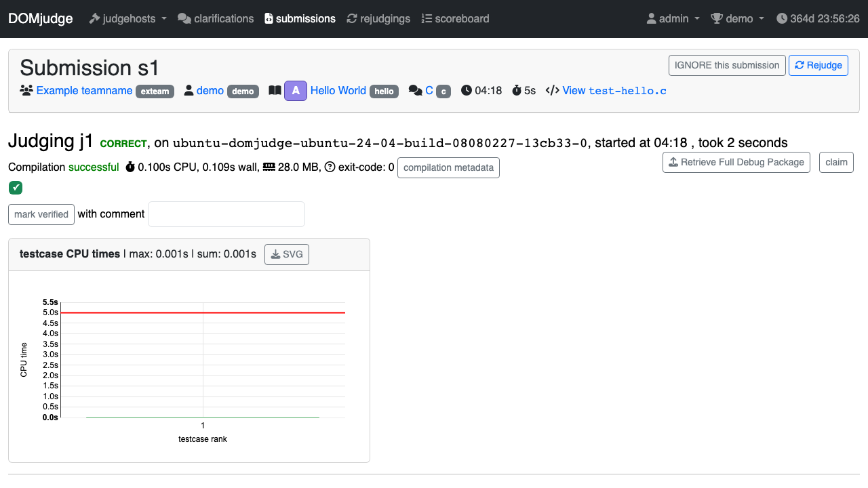Open compilation metadata

tap(448, 167)
